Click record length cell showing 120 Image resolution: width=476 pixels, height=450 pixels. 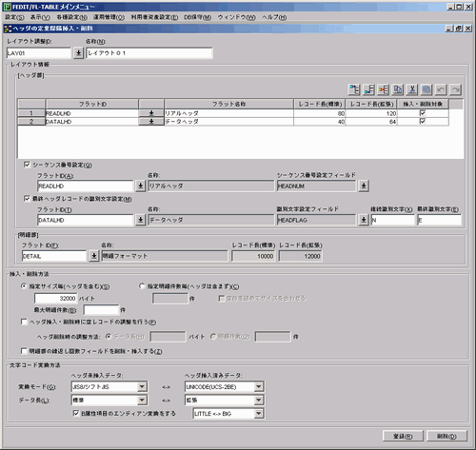pyautogui.click(x=371, y=113)
